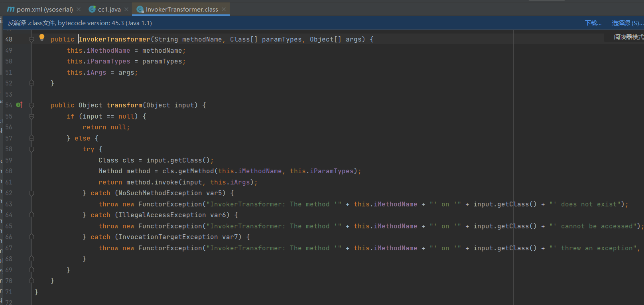Click fold end marker at line 70
This screenshot has height=305, width=644.
tap(32, 281)
